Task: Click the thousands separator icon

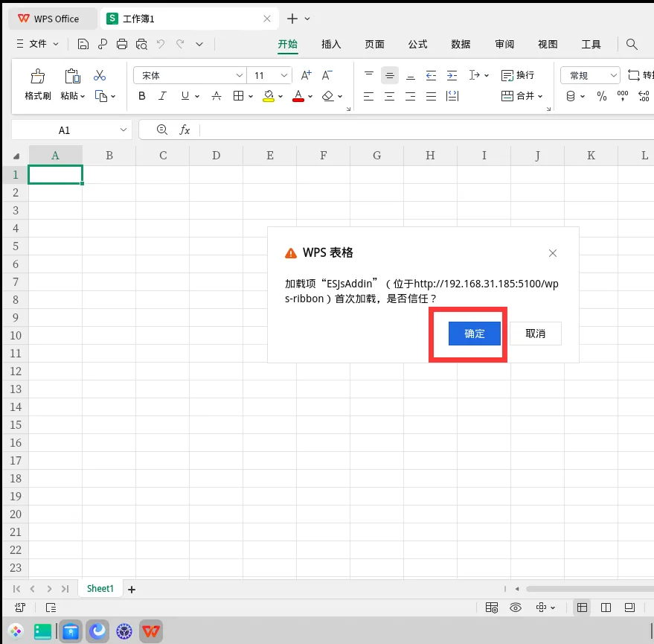Action: coord(622,96)
